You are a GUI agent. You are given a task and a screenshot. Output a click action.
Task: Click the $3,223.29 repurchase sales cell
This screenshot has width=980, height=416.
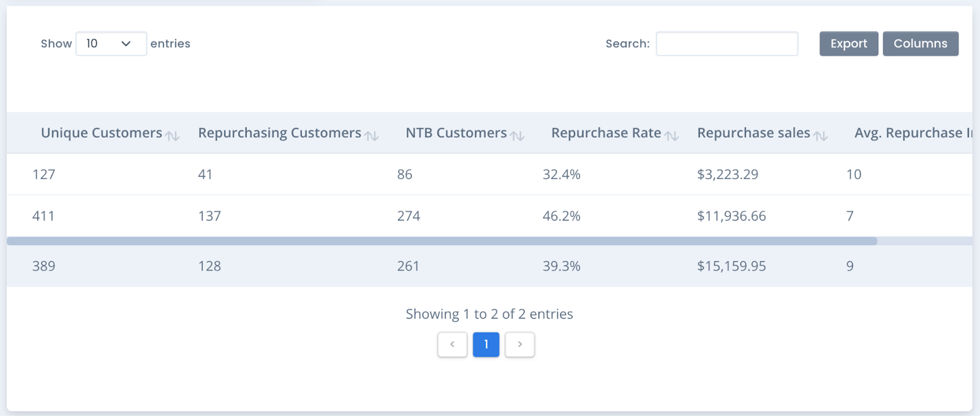(x=727, y=175)
